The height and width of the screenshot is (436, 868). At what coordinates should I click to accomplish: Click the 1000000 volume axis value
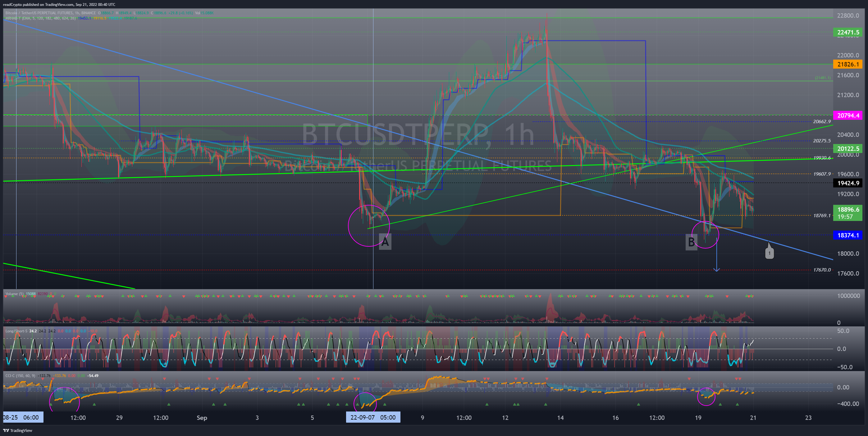[x=848, y=296]
